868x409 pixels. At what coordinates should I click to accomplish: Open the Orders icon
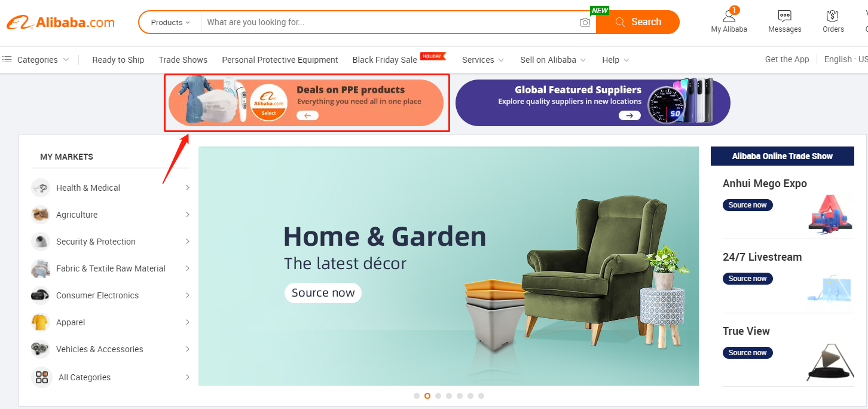(x=833, y=16)
